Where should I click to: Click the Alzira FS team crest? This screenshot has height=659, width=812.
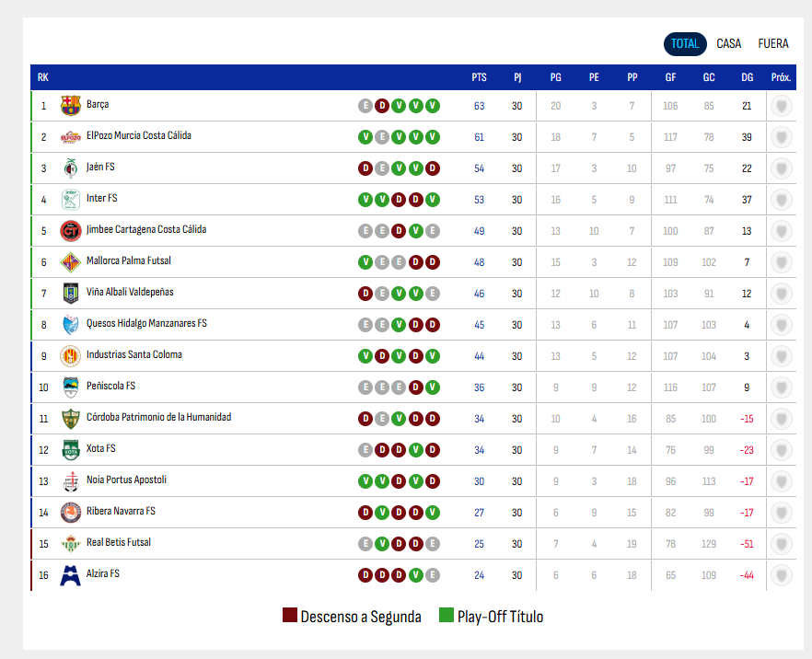click(70, 575)
